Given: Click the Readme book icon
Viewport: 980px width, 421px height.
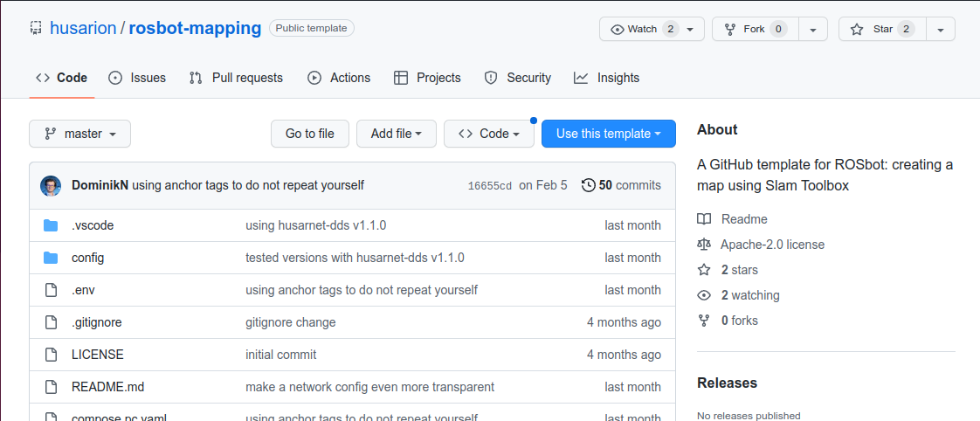Looking at the screenshot, I should coord(704,219).
